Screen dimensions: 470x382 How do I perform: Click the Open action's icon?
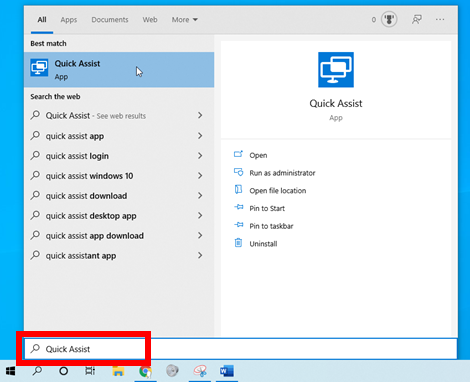pyautogui.click(x=238, y=154)
